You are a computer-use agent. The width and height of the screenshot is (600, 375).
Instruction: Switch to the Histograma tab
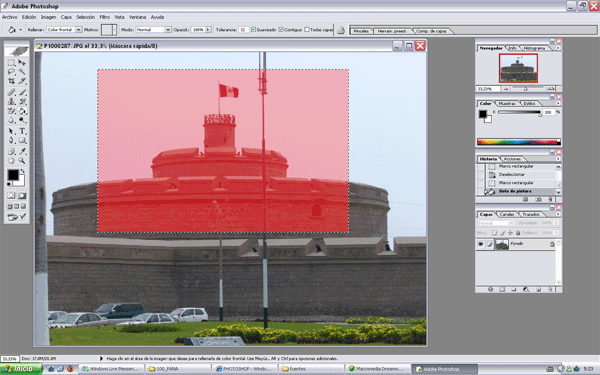point(534,48)
